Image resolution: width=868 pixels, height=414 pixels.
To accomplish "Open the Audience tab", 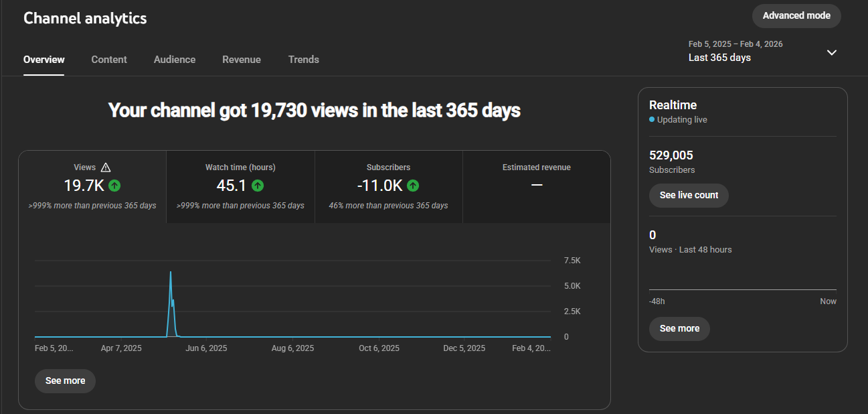I will pos(175,60).
